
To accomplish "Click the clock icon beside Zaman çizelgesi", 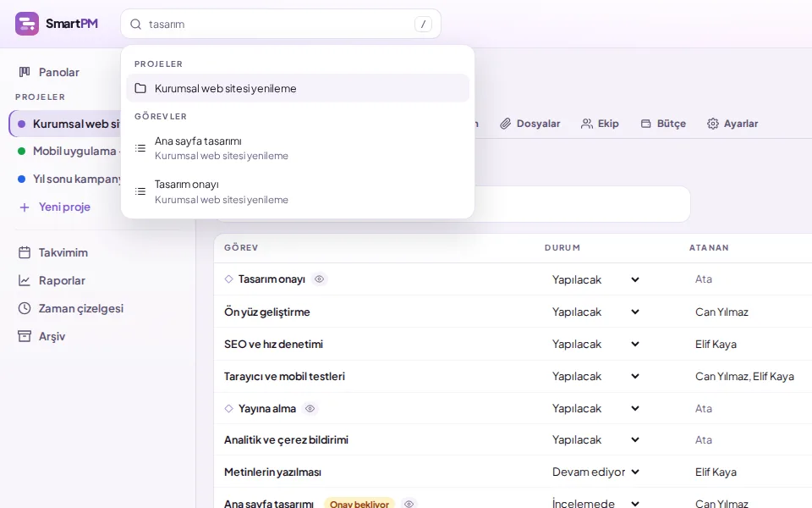I will tap(25, 308).
